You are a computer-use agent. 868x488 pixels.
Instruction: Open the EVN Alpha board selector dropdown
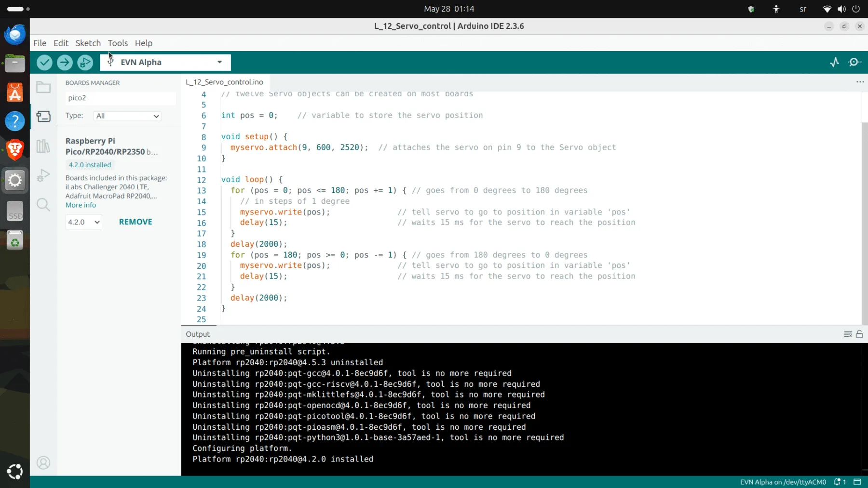(165, 62)
